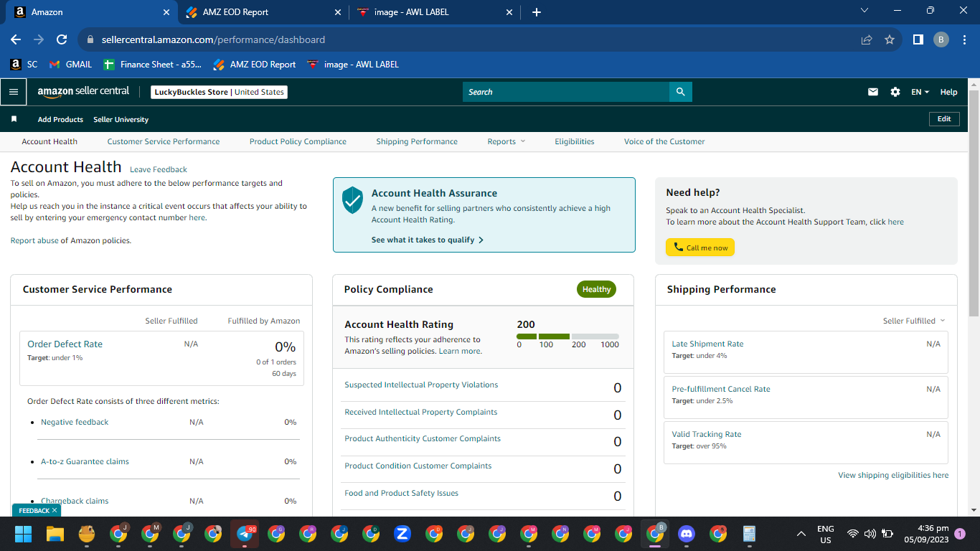This screenshot has height=551, width=980.
Task: Open the image - AWL LABEL bookmark
Action: click(x=352, y=64)
